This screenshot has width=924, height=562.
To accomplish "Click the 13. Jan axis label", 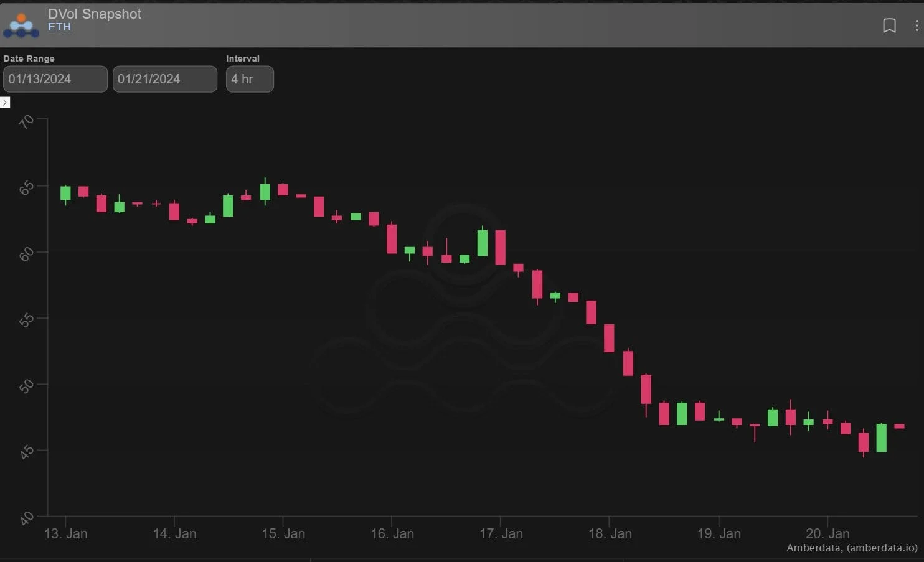I will tap(65, 533).
